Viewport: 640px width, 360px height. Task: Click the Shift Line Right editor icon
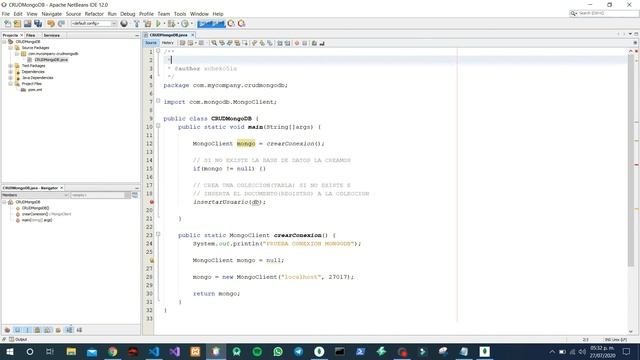(x=287, y=43)
